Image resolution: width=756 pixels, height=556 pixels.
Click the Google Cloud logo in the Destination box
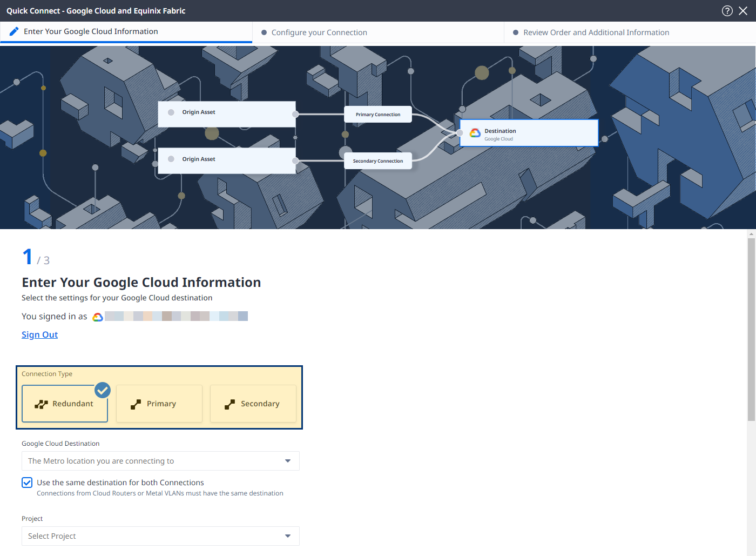coord(475,133)
